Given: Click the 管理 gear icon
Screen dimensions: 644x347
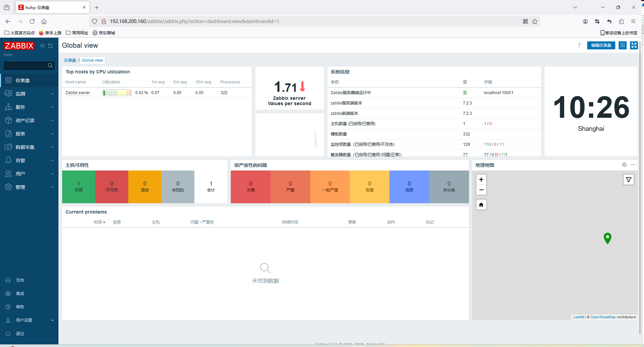Looking at the screenshot, I should (8, 187).
